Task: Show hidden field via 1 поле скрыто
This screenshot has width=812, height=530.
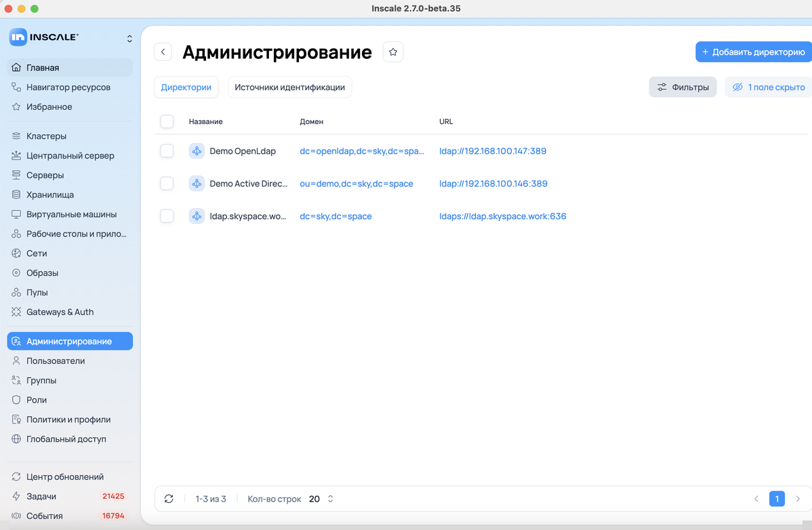Action: pyautogui.click(x=769, y=87)
